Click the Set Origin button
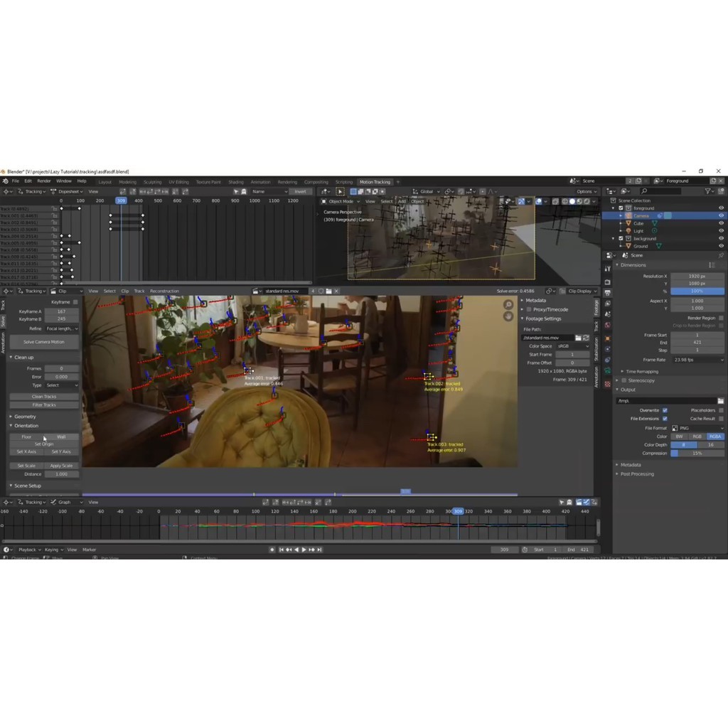 click(x=44, y=444)
